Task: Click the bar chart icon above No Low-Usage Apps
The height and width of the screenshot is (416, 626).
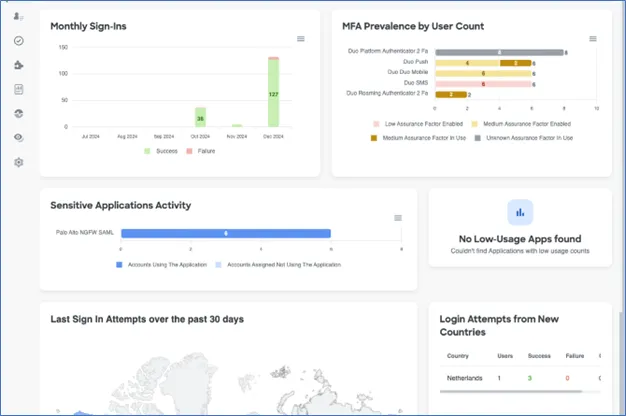Action: click(520, 212)
